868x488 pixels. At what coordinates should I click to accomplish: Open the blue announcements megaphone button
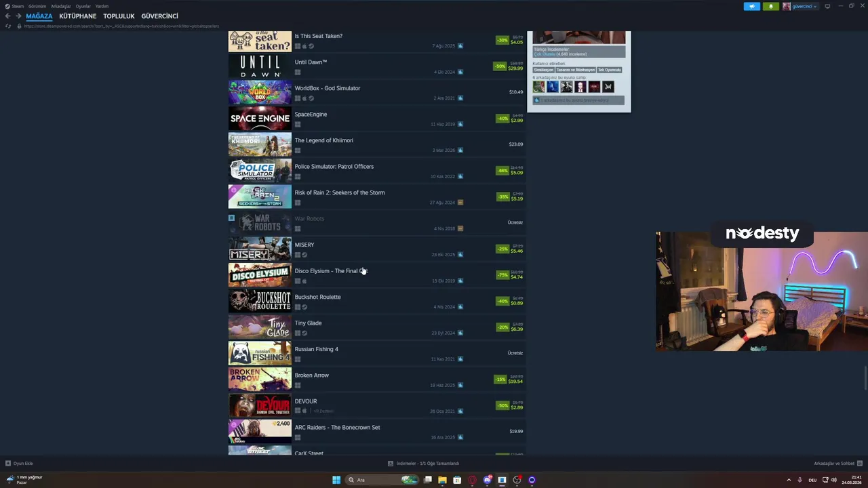tap(752, 6)
